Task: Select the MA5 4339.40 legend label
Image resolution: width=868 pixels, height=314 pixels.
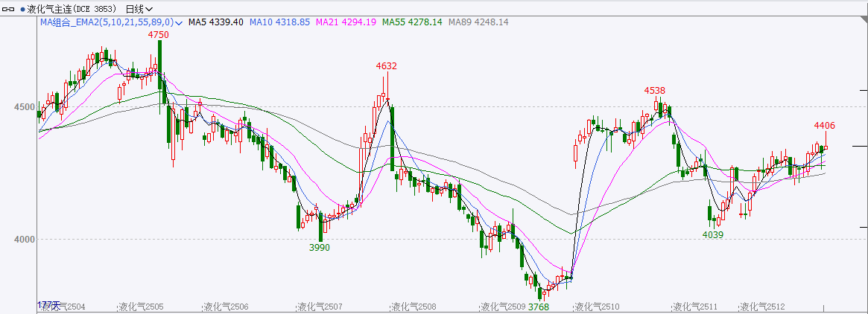Action: pyautogui.click(x=215, y=23)
